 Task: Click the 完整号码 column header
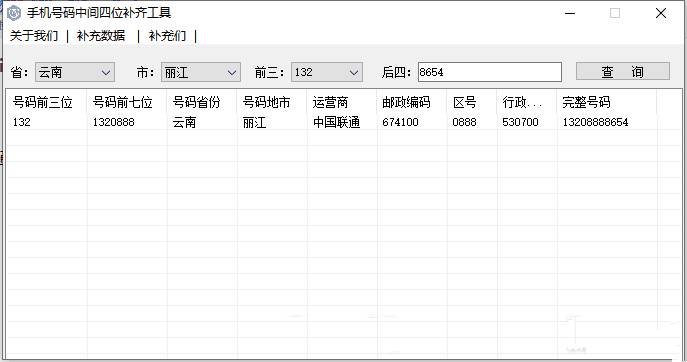pos(607,103)
